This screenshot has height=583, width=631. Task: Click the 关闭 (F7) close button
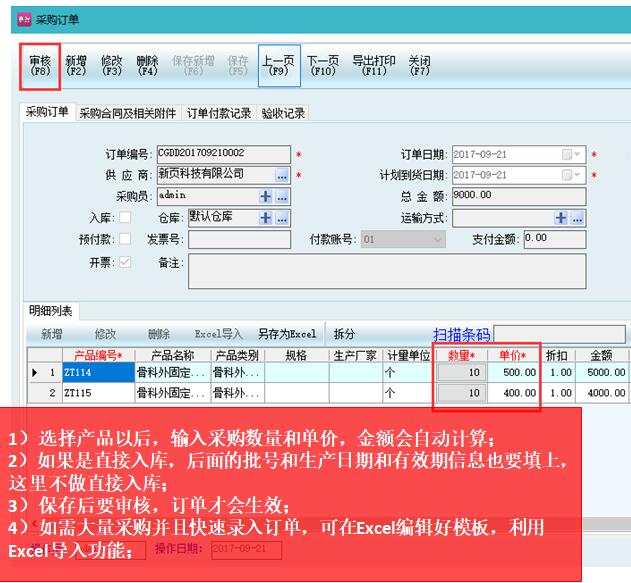(x=420, y=65)
